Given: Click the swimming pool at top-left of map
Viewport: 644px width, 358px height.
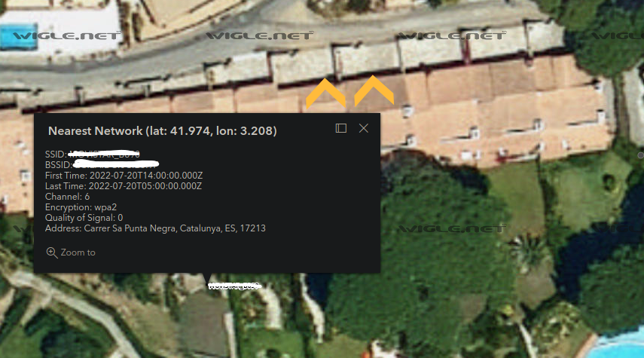Looking at the screenshot, I should [19, 36].
